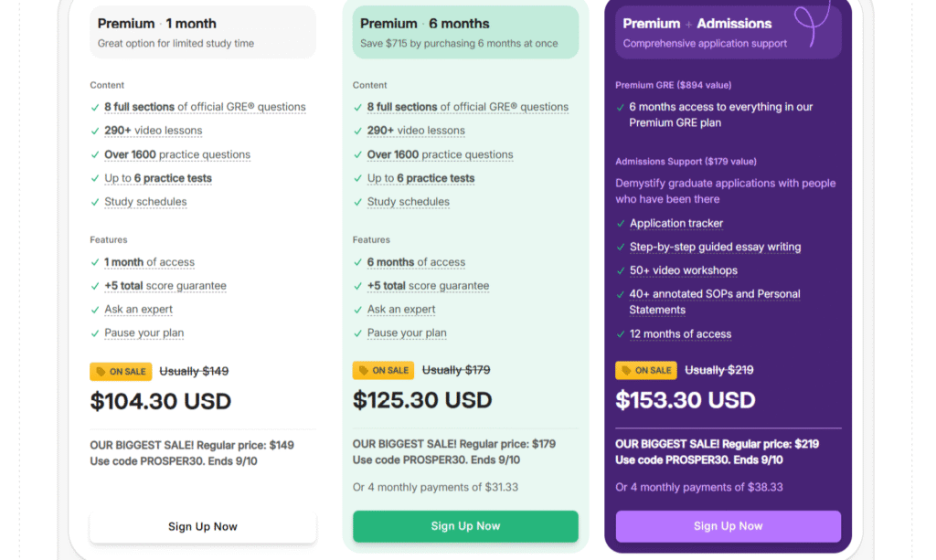Click the $153.30 USD price
Image resolution: width=936 pixels, height=560 pixels.
pyautogui.click(x=686, y=400)
